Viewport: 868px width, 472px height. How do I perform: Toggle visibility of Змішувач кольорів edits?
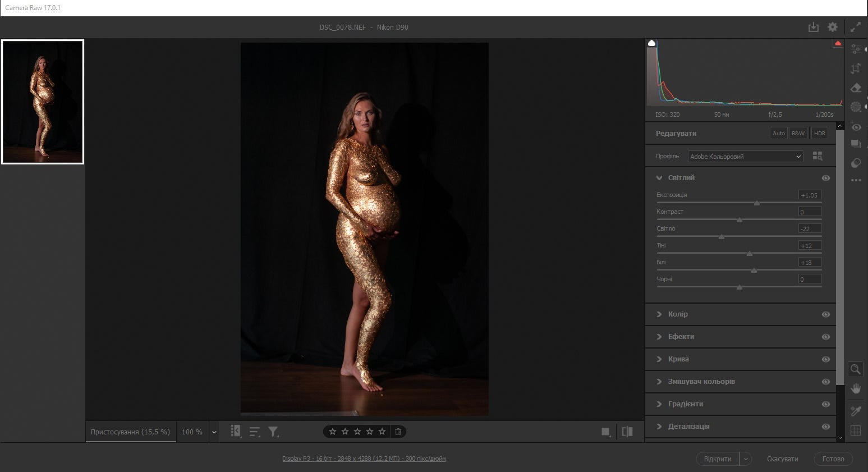(826, 382)
